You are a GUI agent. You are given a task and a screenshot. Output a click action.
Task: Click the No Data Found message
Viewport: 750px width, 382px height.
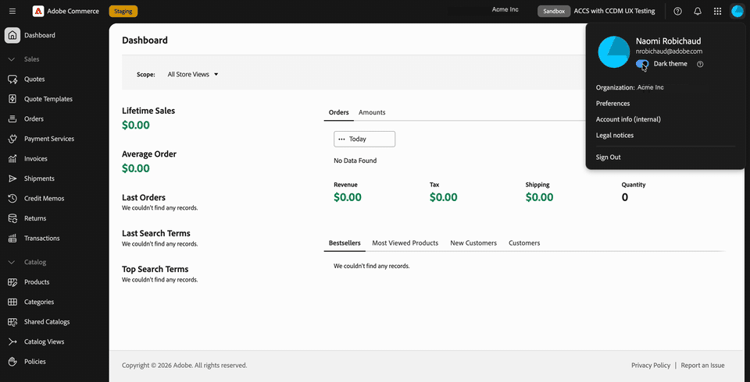(355, 161)
